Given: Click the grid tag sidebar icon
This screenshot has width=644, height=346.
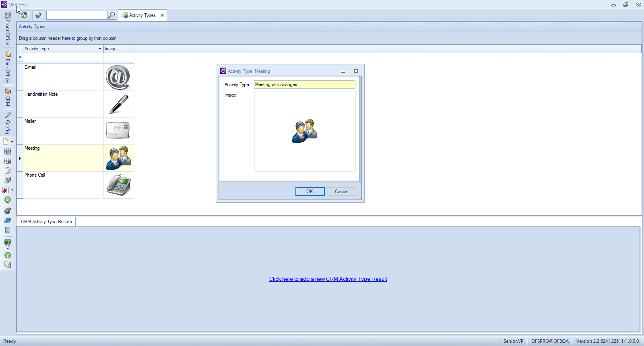Looking at the screenshot, I should [6, 190].
